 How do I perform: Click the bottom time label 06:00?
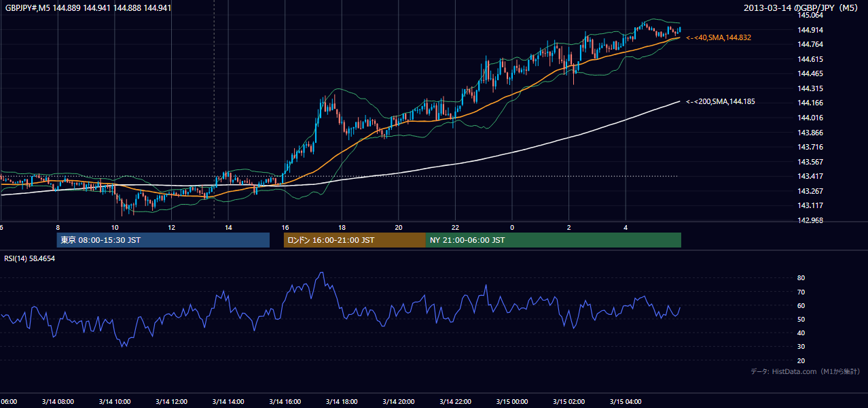8,401
